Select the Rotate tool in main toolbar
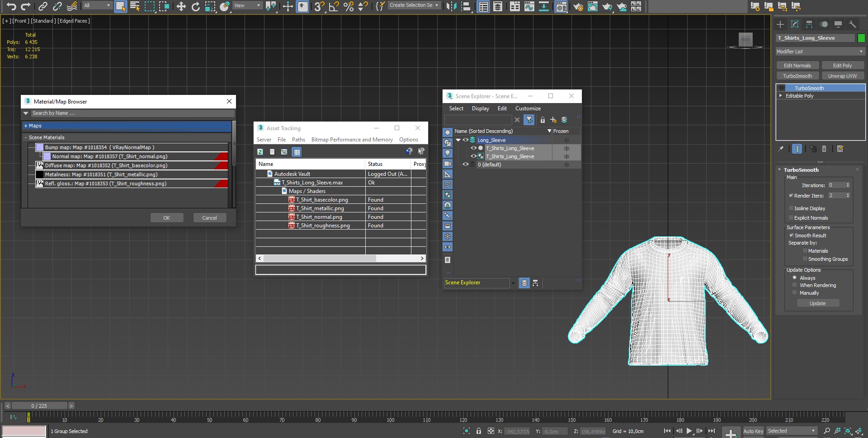This screenshot has height=438, width=868. pos(195,6)
